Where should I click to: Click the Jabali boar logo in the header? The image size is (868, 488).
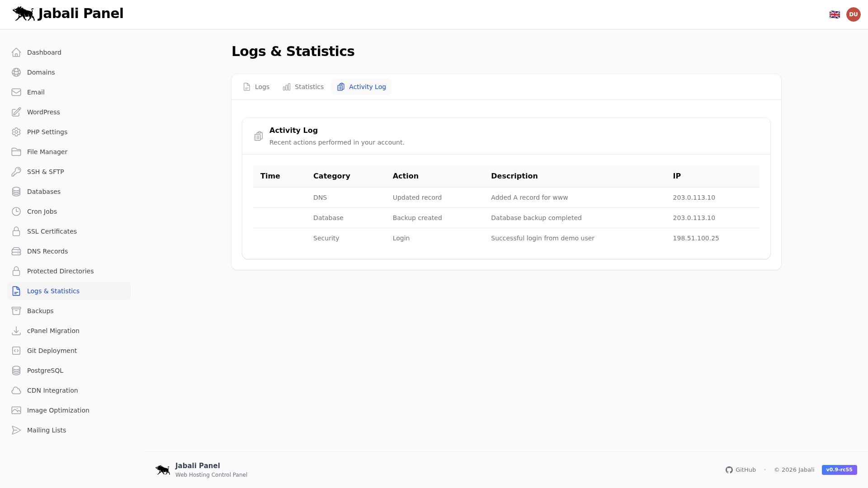point(24,14)
